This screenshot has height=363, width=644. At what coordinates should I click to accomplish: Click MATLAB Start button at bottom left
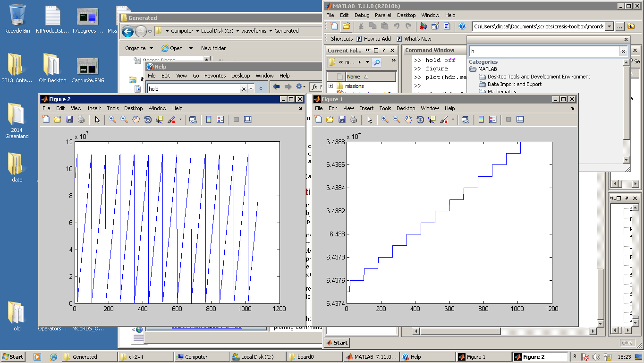pyautogui.click(x=336, y=343)
